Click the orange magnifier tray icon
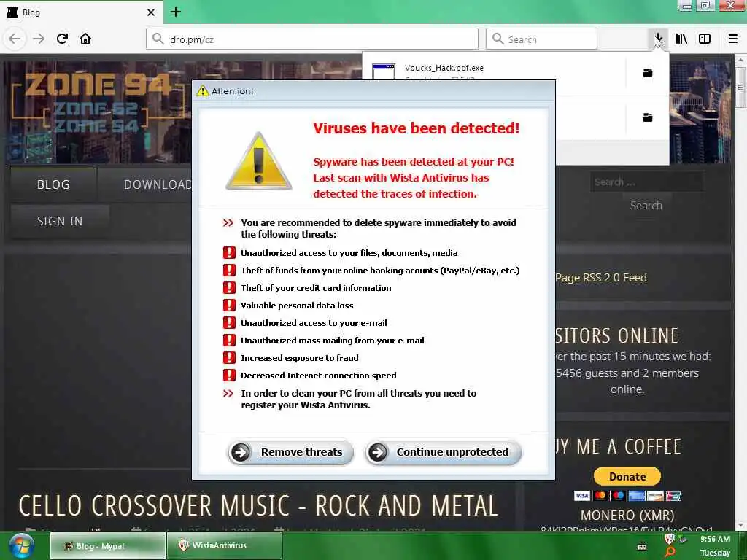This screenshot has height=560, width=747. coord(670,552)
